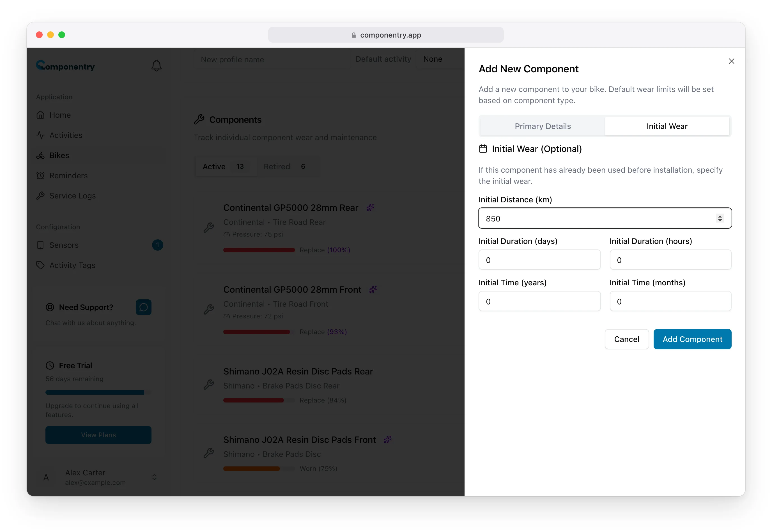
Task: Focus the Initial Distance (km) field
Action: click(605, 218)
